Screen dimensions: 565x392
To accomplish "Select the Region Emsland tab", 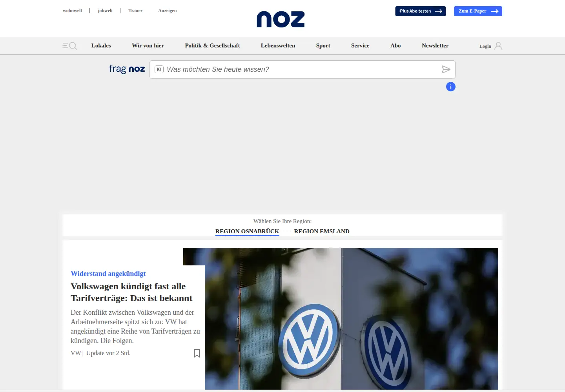I will pyautogui.click(x=322, y=231).
